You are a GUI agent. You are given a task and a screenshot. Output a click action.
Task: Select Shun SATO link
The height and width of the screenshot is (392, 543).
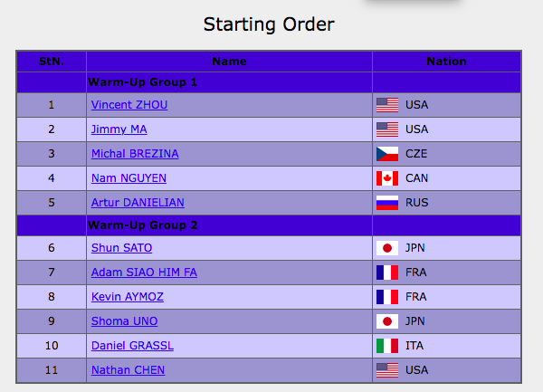point(121,247)
